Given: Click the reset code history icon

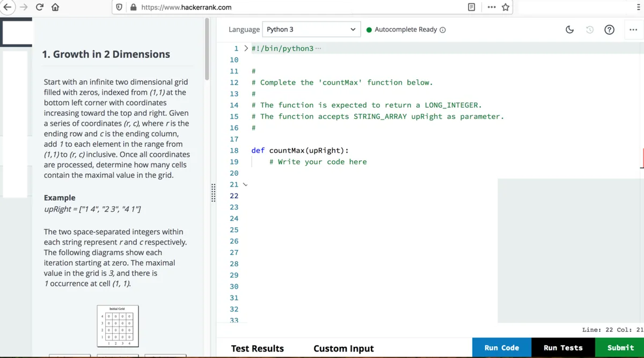Looking at the screenshot, I should click(589, 29).
